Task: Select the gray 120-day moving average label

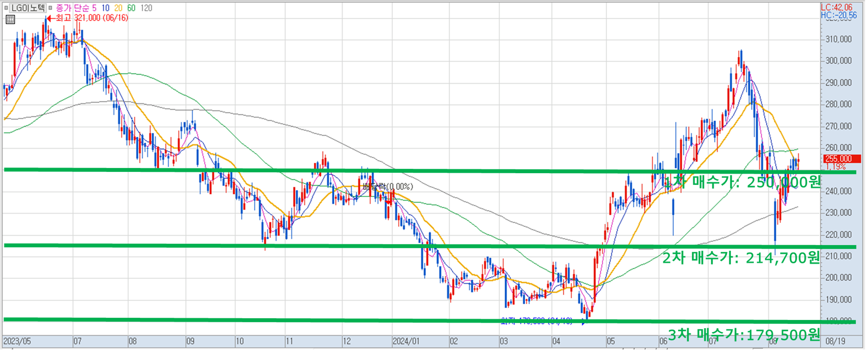Action: [147, 8]
